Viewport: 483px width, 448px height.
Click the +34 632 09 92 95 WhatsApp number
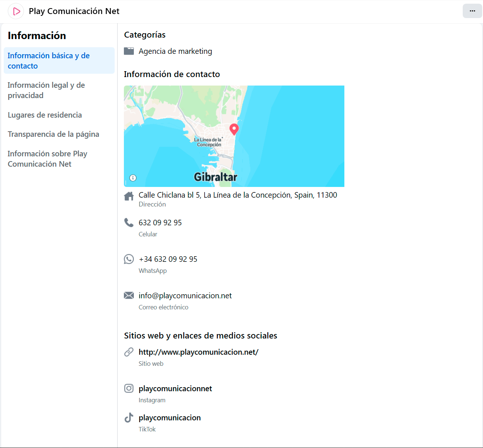(x=168, y=259)
